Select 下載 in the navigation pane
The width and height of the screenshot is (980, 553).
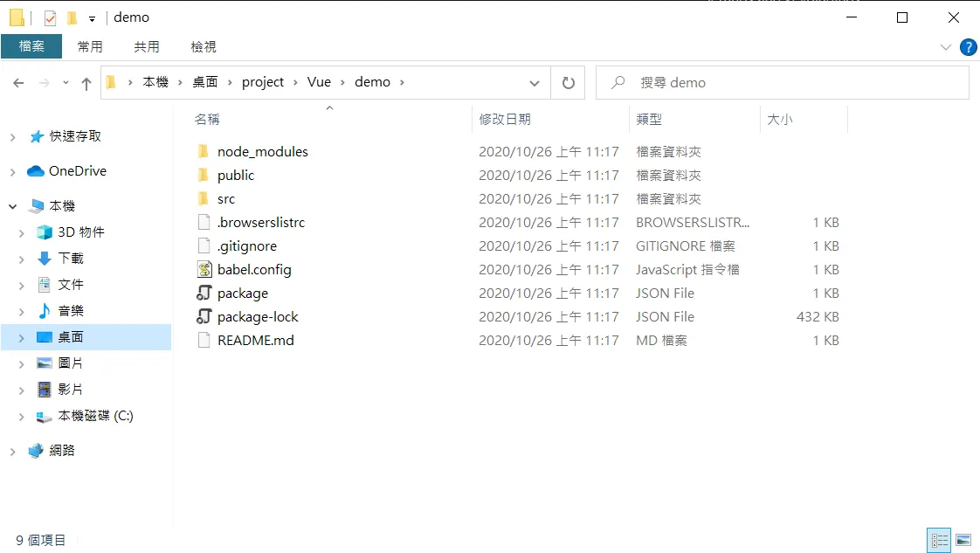pos(71,259)
